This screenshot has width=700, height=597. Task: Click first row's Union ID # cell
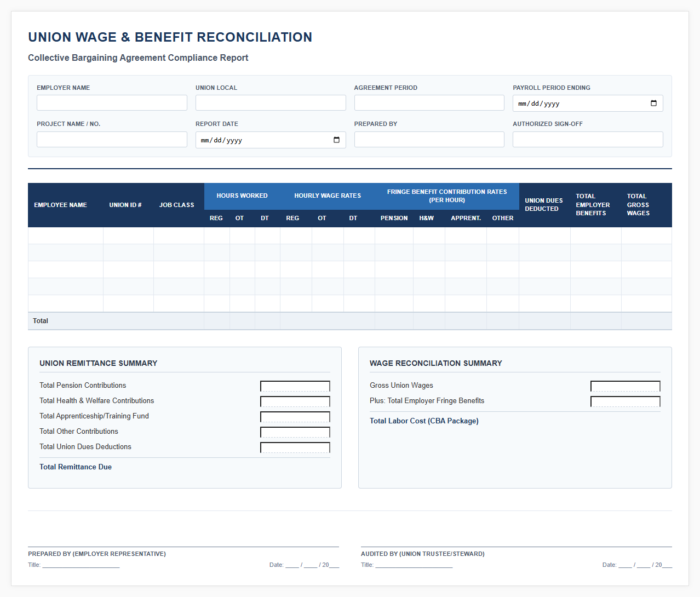coord(128,236)
